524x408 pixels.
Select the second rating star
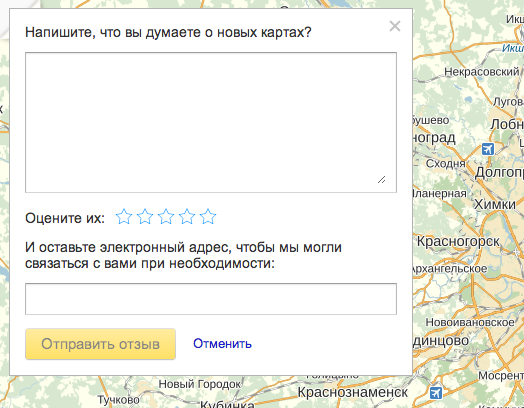(x=145, y=217)
